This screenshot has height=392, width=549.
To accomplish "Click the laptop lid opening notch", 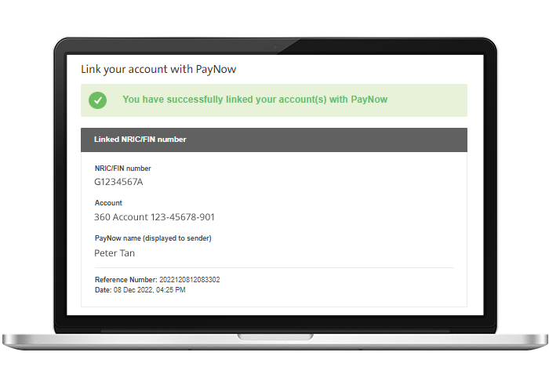I will pyautogui.click(x=275, y=336).
